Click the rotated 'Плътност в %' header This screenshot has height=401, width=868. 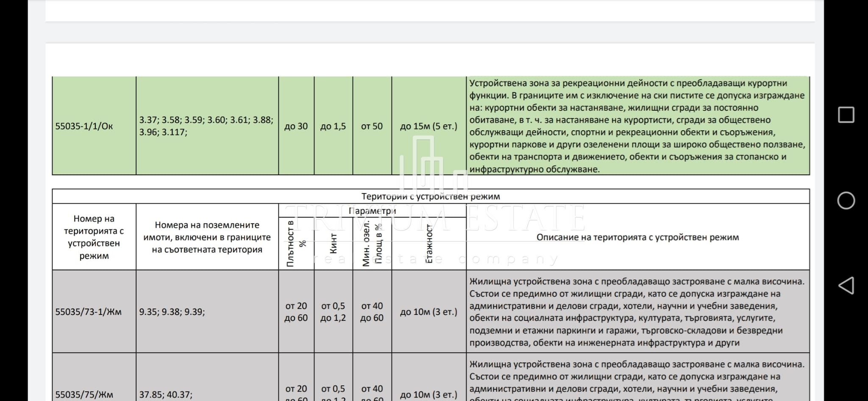coord(296,244)
